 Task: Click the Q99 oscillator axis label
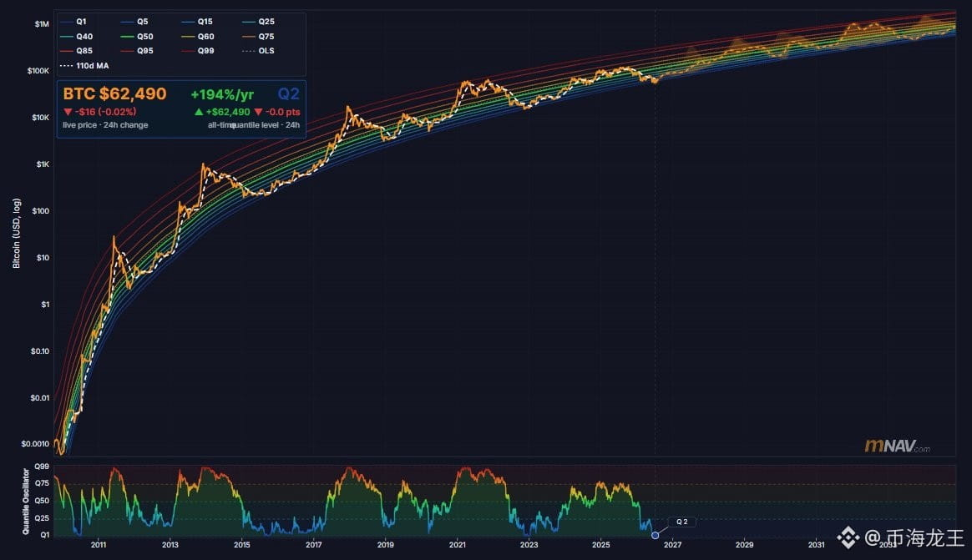[42, 467]
